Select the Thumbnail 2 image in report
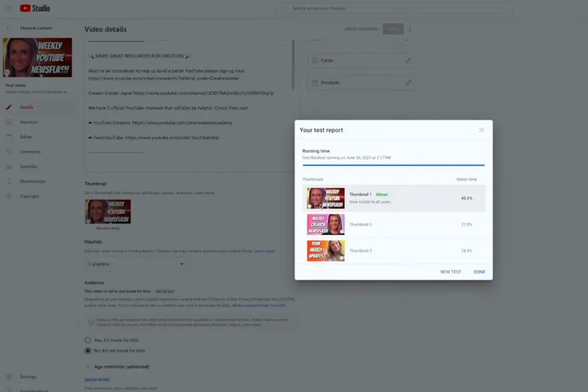 coord(325,224)
